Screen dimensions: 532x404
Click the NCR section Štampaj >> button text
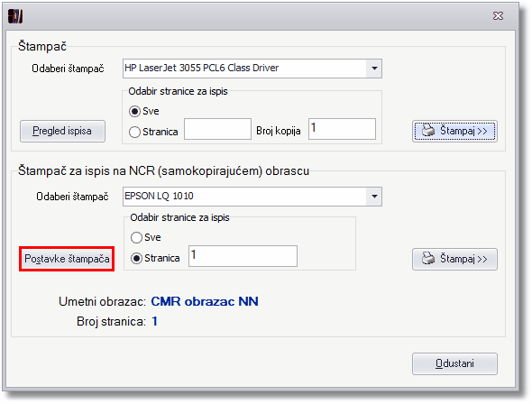(x=463, y=259)
